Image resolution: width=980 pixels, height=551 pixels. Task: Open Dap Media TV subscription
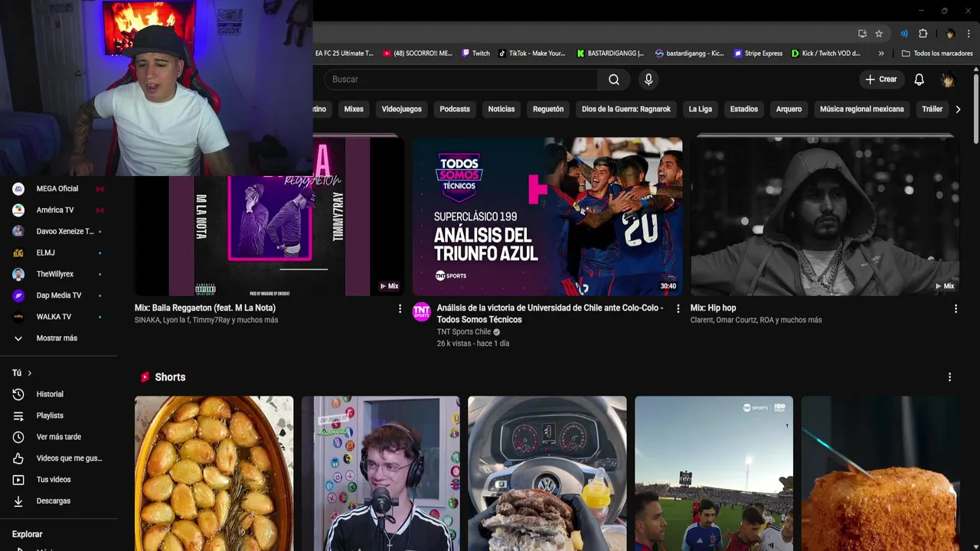(59, 295)
